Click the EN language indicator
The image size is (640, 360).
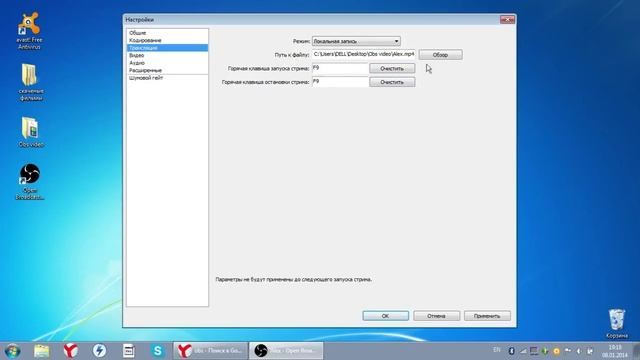[497, 350]
